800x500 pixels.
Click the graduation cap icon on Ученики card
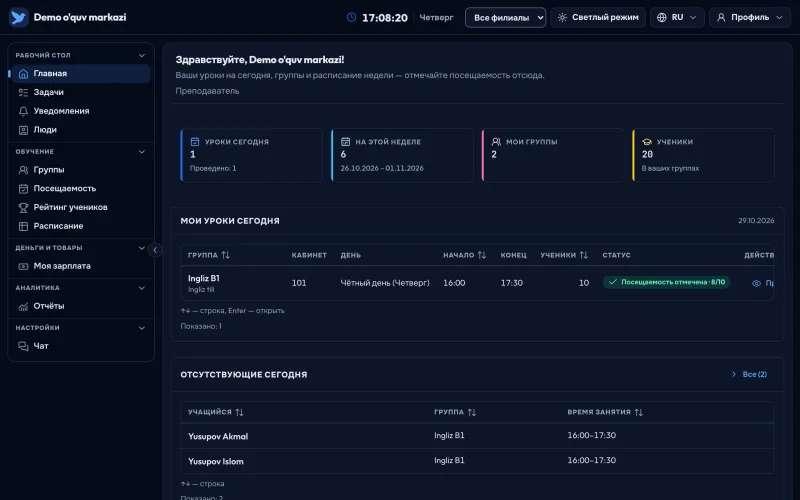(x=646, y=142)
